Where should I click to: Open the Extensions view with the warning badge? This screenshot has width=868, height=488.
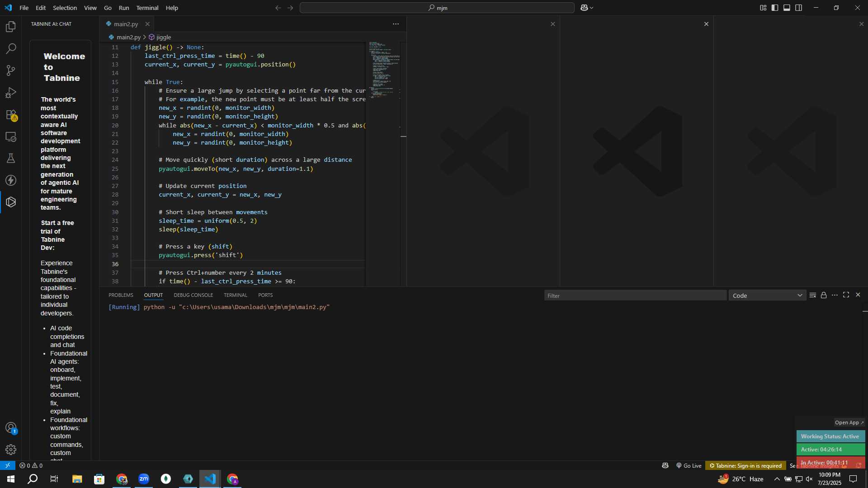tap(11, 115)
